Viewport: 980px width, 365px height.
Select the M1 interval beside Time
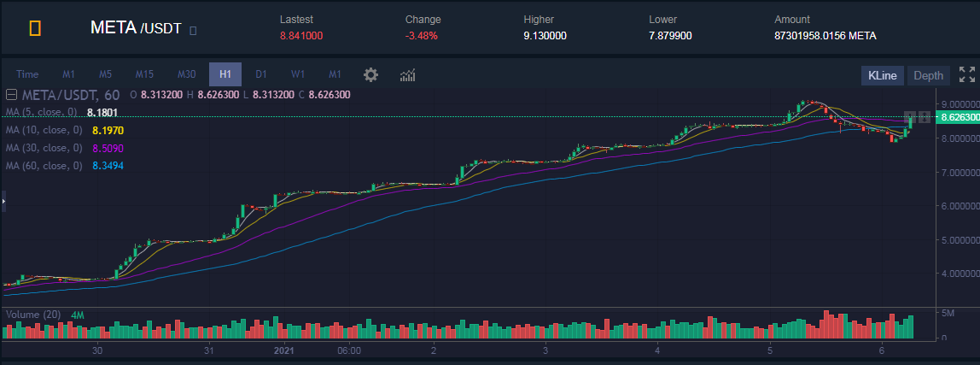(x=69, y=74)
